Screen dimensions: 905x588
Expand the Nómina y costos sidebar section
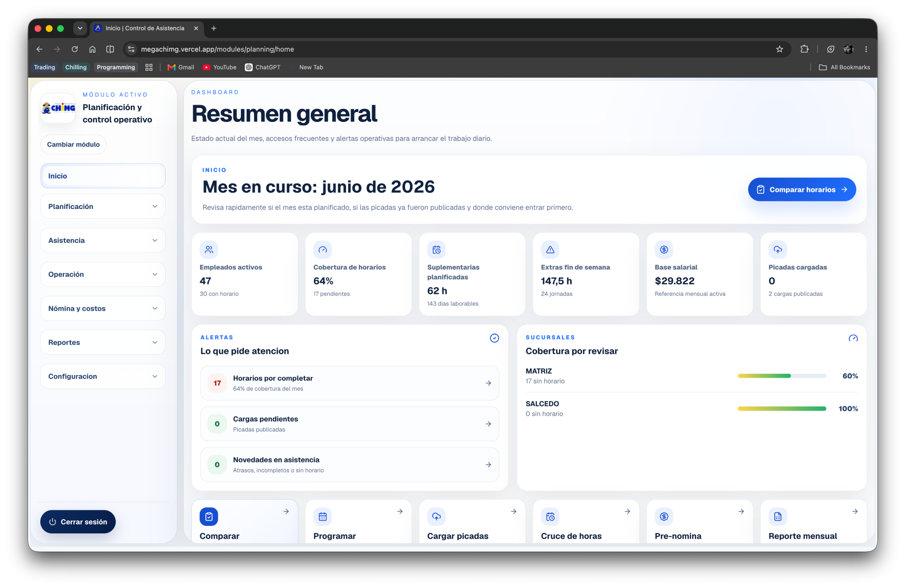pos(103,308)
